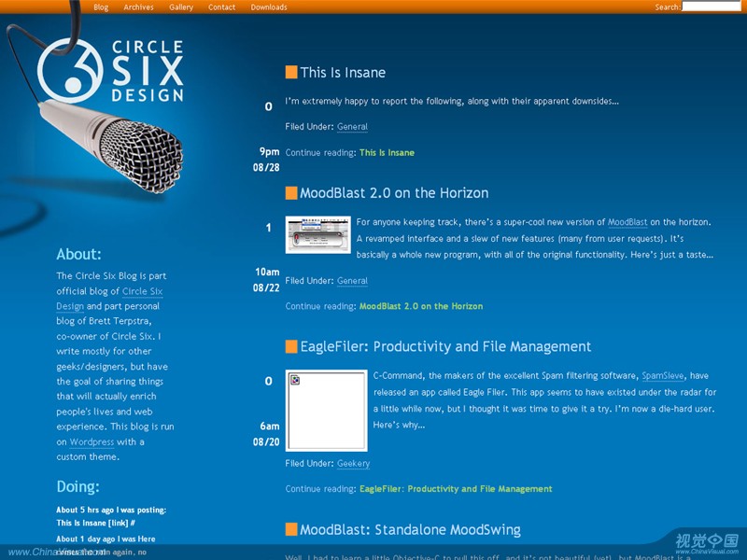Continue reading EagleFiler: Productivity and File Management
This screenshot has height=560, width=747.
pos(456,489)
